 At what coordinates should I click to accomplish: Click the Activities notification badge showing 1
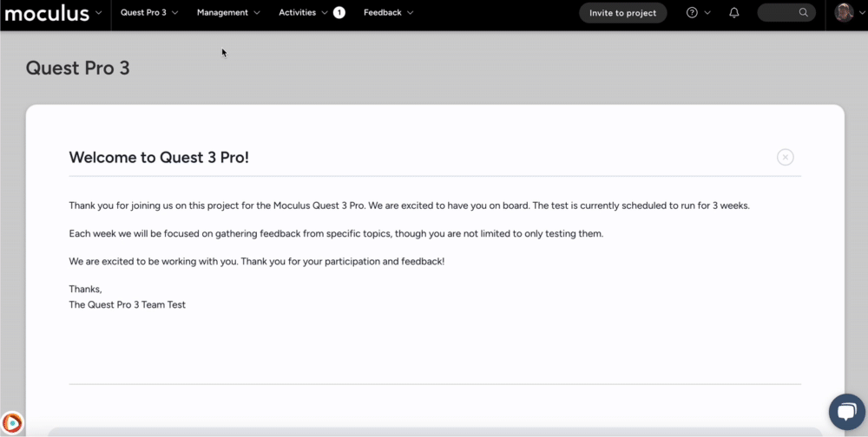pos(339,13)
